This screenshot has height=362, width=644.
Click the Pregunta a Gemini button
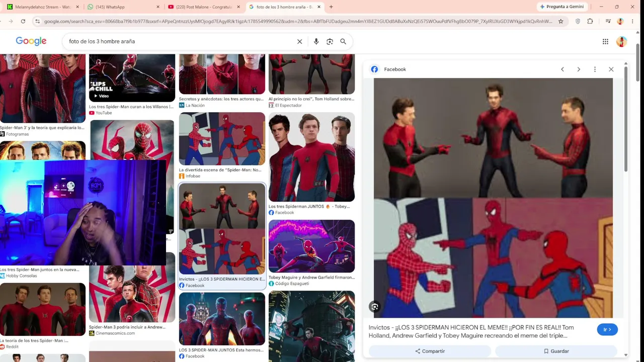pos(562,7)
